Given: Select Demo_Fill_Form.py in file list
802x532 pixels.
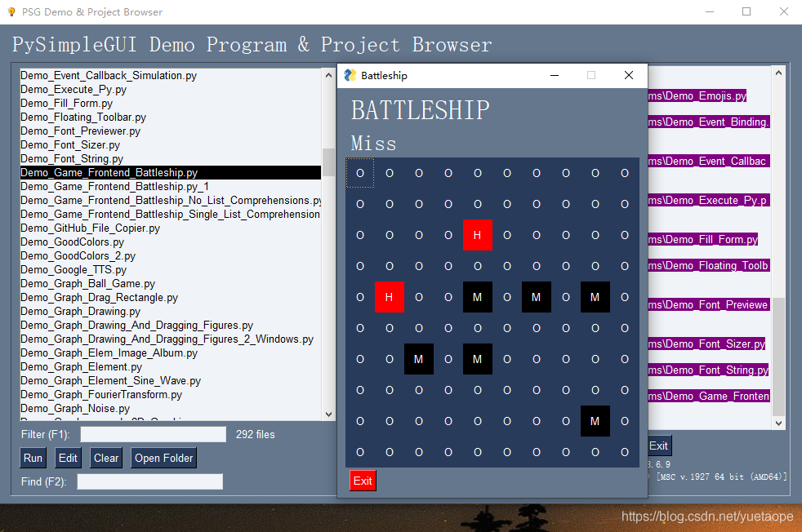Looking at the screenshot, I should 171,104.
